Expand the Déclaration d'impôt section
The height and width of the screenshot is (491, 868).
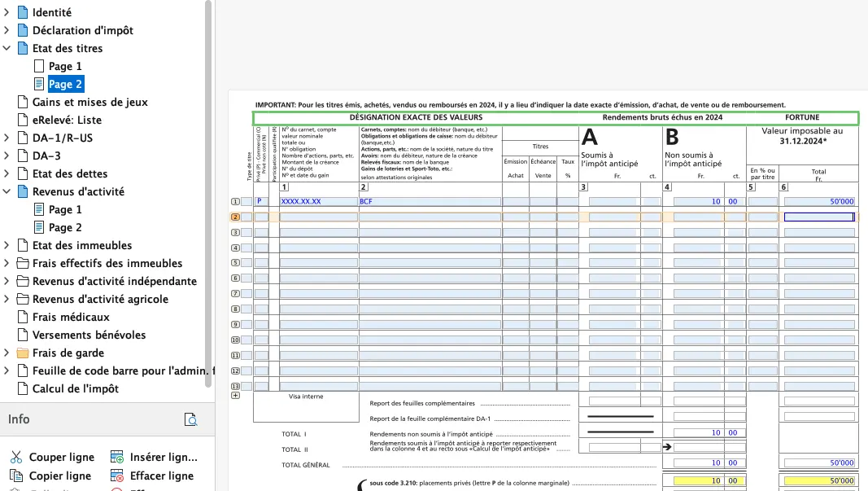click(x=7, y=30)
